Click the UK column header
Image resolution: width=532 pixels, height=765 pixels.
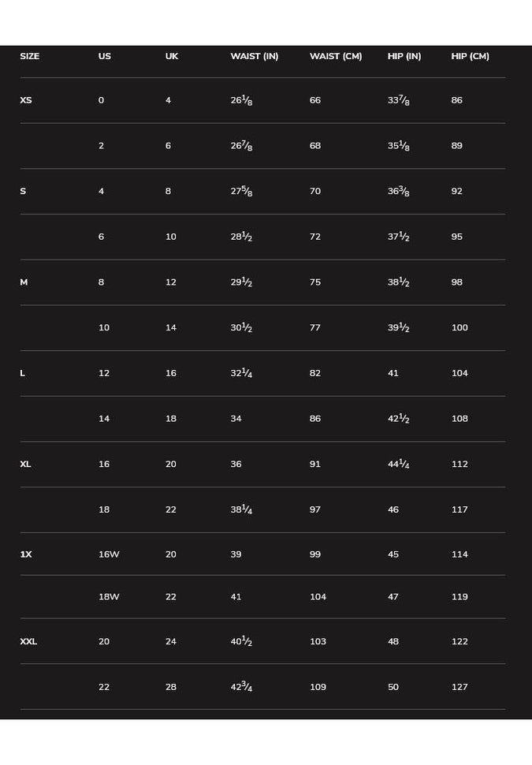tap(171, 57)
